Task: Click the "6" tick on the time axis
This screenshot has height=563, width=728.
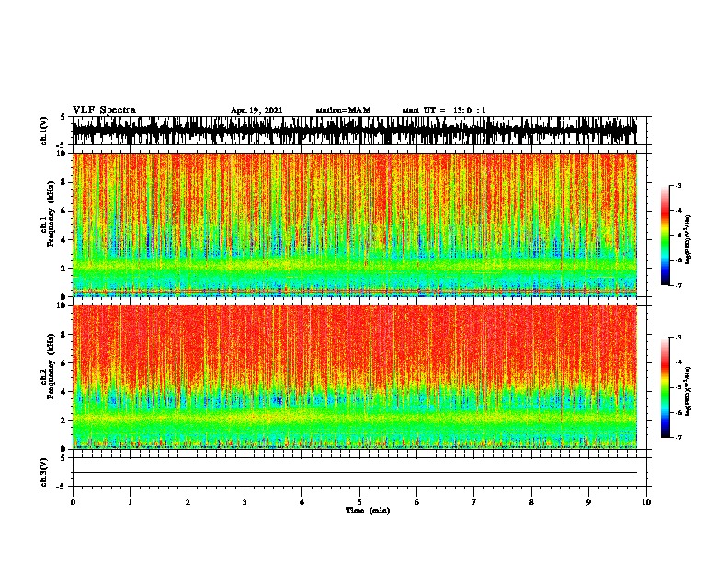Action: (417, 502)
